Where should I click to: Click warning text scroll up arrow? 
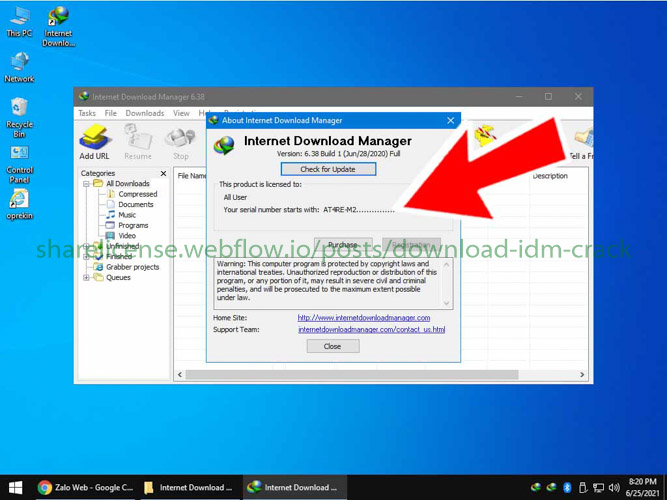click(447, 264)
